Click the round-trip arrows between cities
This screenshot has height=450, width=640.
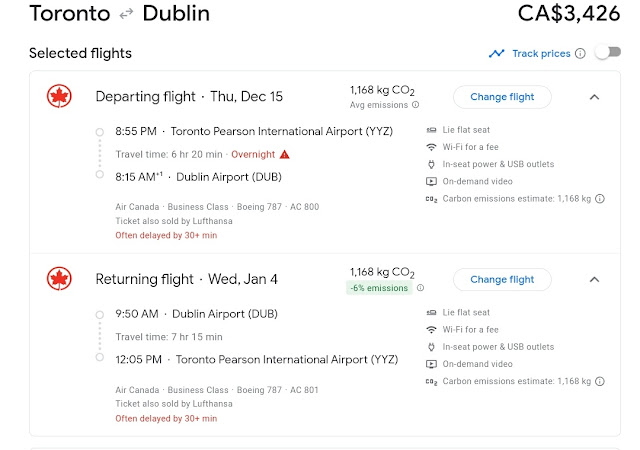[x=127, y=14]
